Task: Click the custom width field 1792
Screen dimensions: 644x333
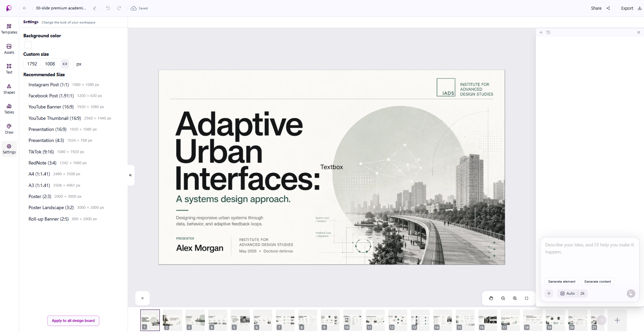Action: 32,64
